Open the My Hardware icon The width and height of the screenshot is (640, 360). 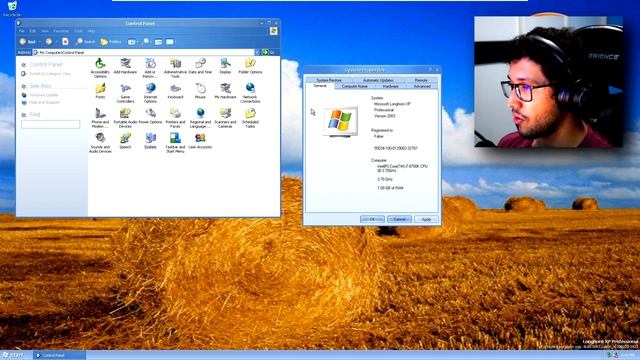click(x=225, y=91)
